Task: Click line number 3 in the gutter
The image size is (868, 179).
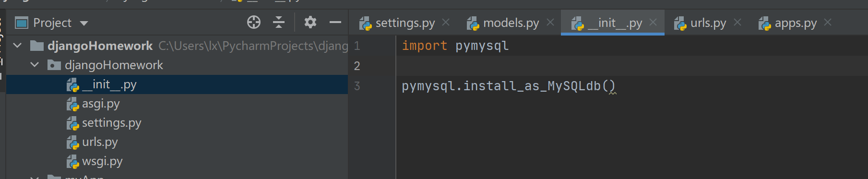Action: click(x=357, y=86)
